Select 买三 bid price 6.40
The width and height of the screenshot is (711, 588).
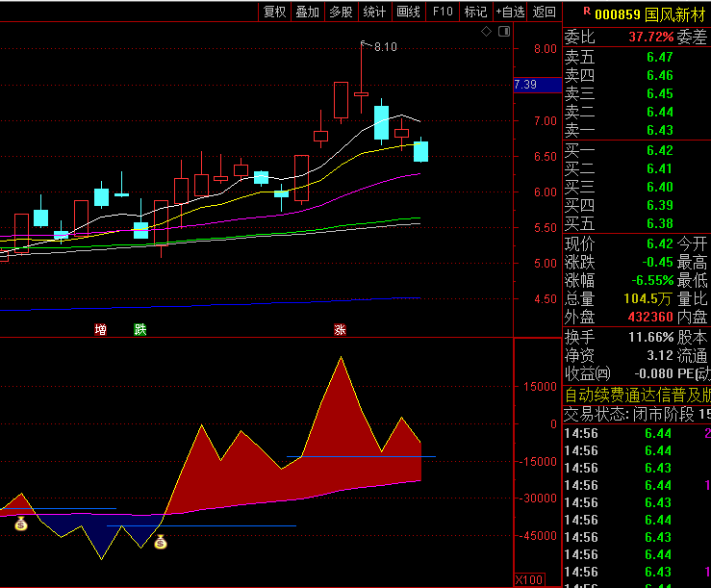point(660,187)
